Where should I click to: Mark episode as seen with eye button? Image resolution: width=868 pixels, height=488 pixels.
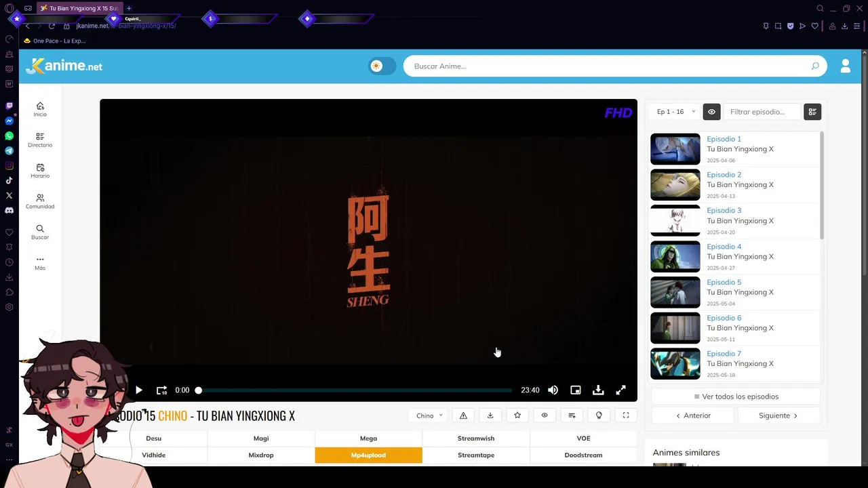pos(545,415)
